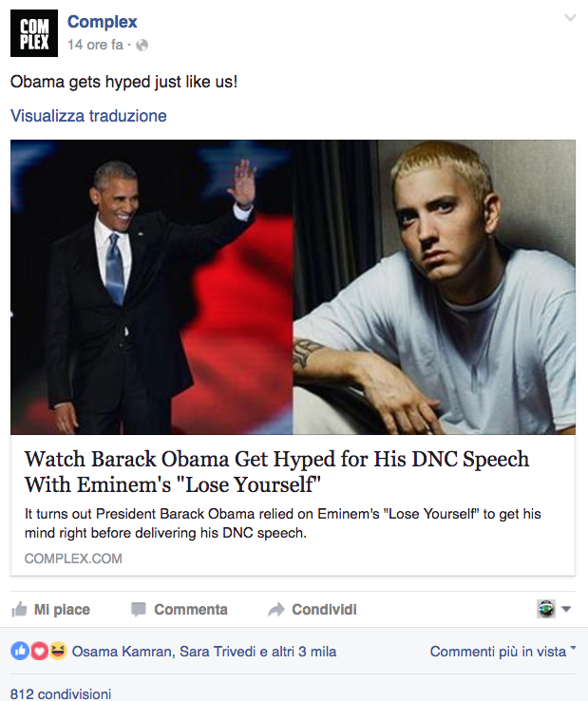The image size is (588, 701).
Task: Click the Complex page logo avatar
Action: [34, 33]
